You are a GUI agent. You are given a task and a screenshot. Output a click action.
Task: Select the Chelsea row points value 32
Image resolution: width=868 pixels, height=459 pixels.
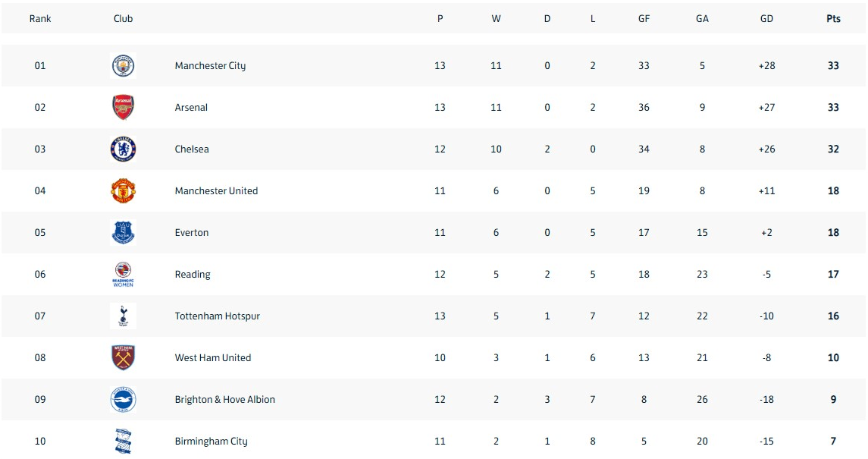pos(833,149)
